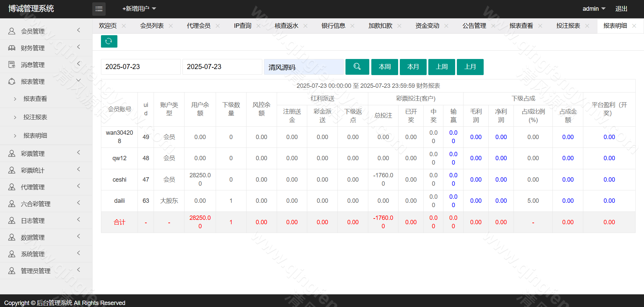Click the 消息管理 sidebar icon

[x=12, y=65]
